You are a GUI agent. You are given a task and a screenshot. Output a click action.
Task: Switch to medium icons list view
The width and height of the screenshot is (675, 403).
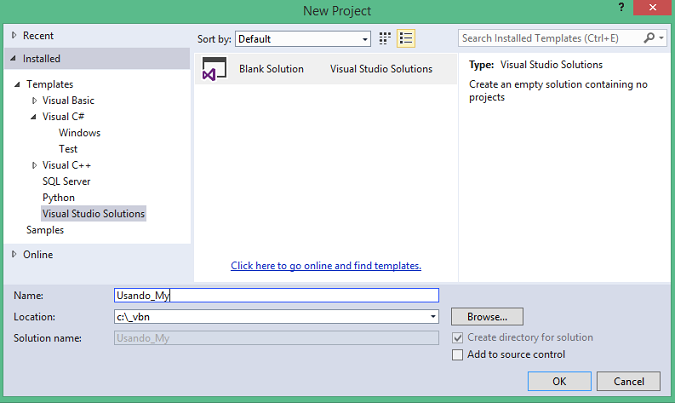tap(406, 39)
